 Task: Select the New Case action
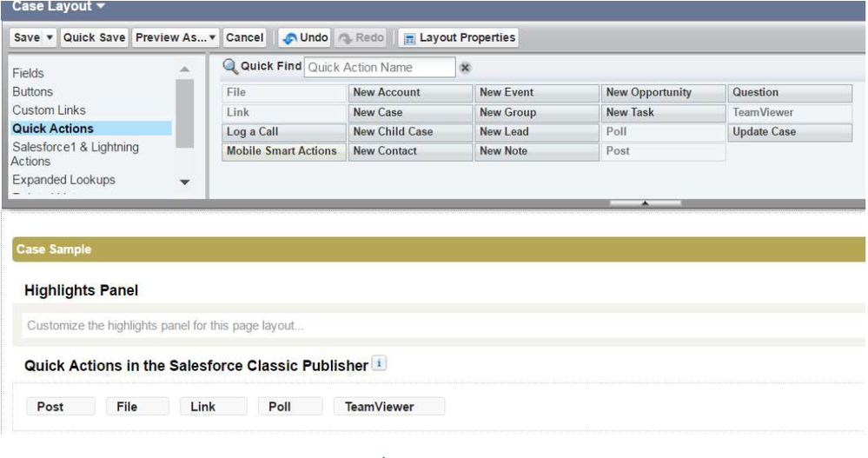coord(410,112)
